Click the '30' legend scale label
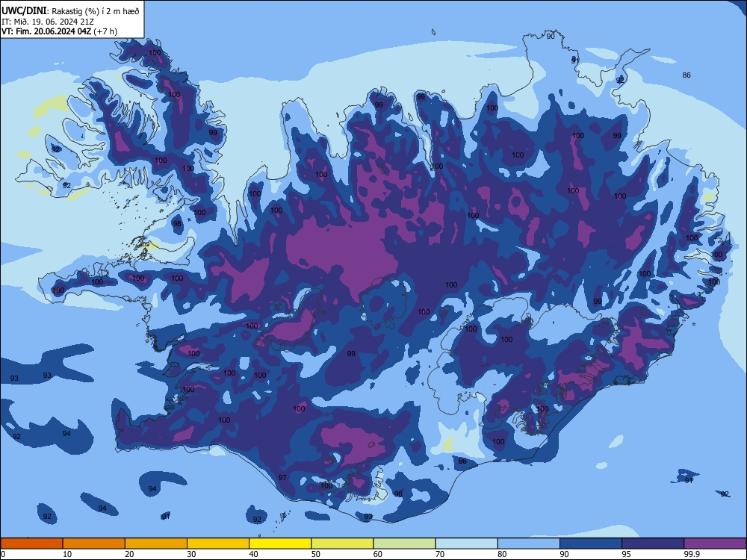This screenshot has height=560, width=747. coord(191,554)
